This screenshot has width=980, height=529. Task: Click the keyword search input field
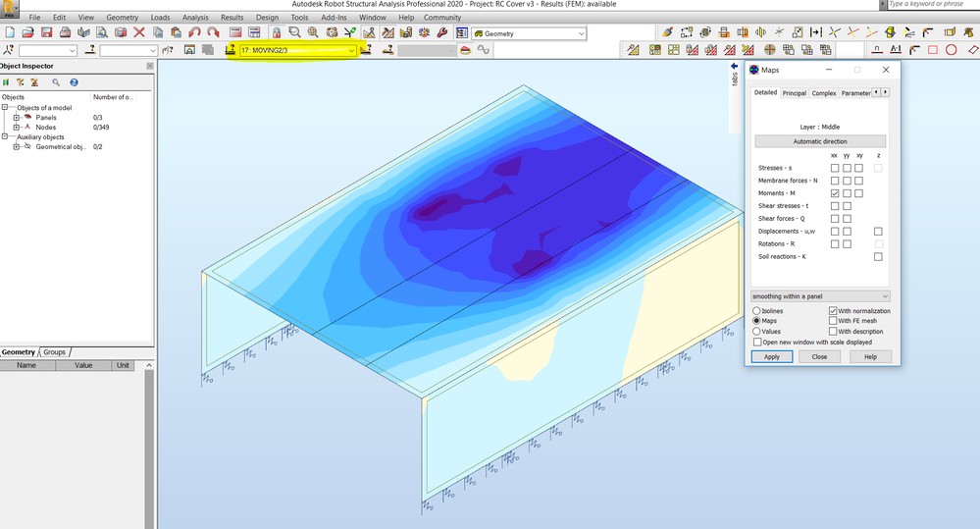933,4
